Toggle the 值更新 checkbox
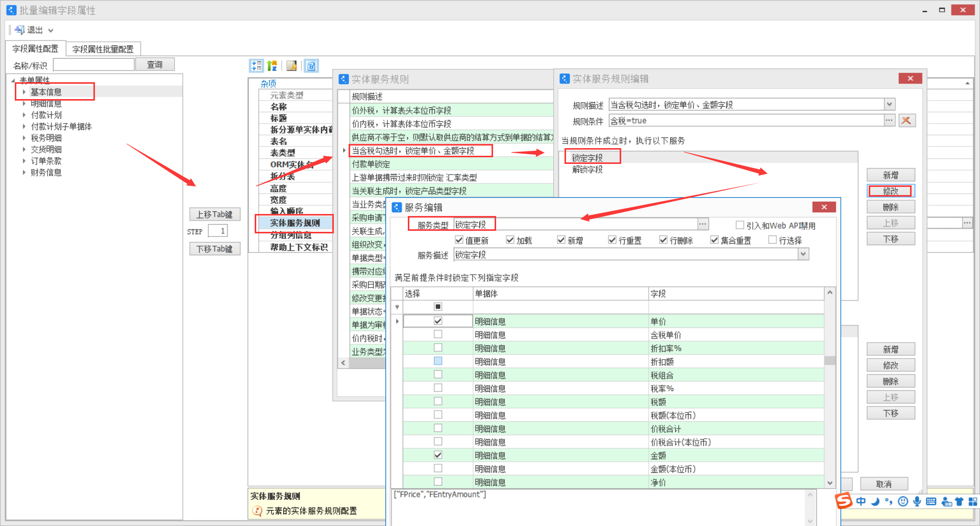 click(459, 240)
